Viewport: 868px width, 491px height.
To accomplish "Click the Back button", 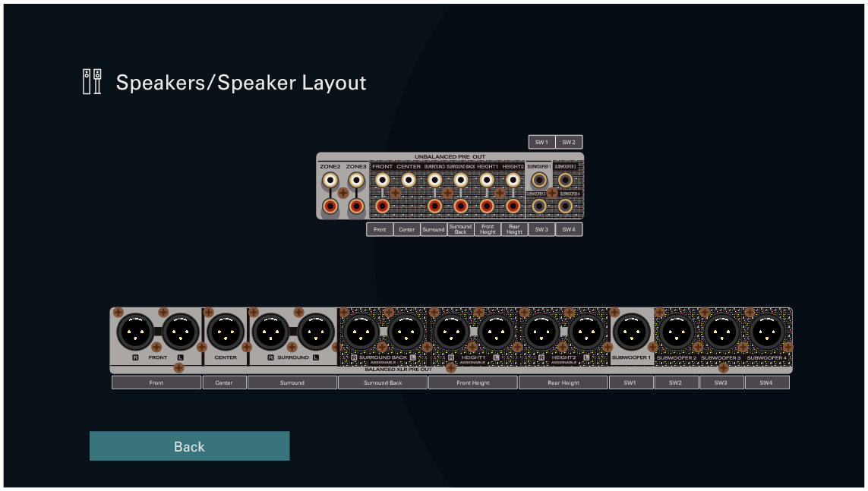I will tap(189, 446).
